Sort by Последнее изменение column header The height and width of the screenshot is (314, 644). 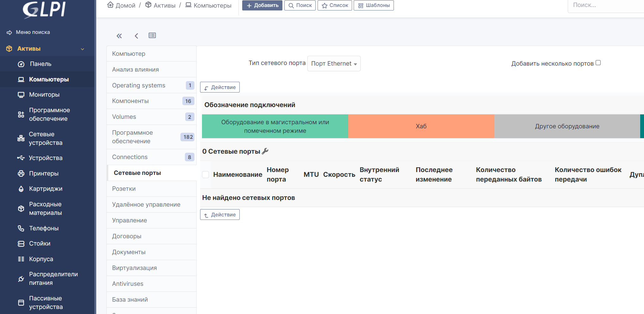coord(434,175)
